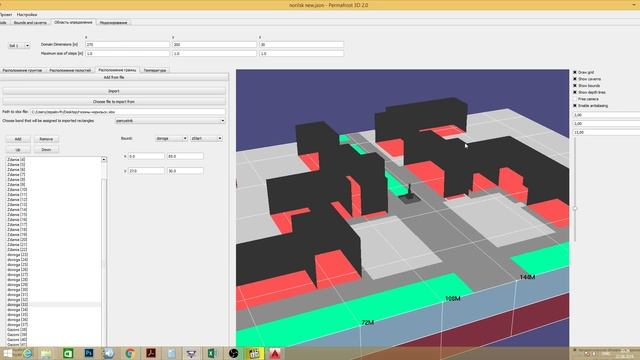Toggle the Enable antialiasing checkbox

pyautogui.click(x=575, y=106)
